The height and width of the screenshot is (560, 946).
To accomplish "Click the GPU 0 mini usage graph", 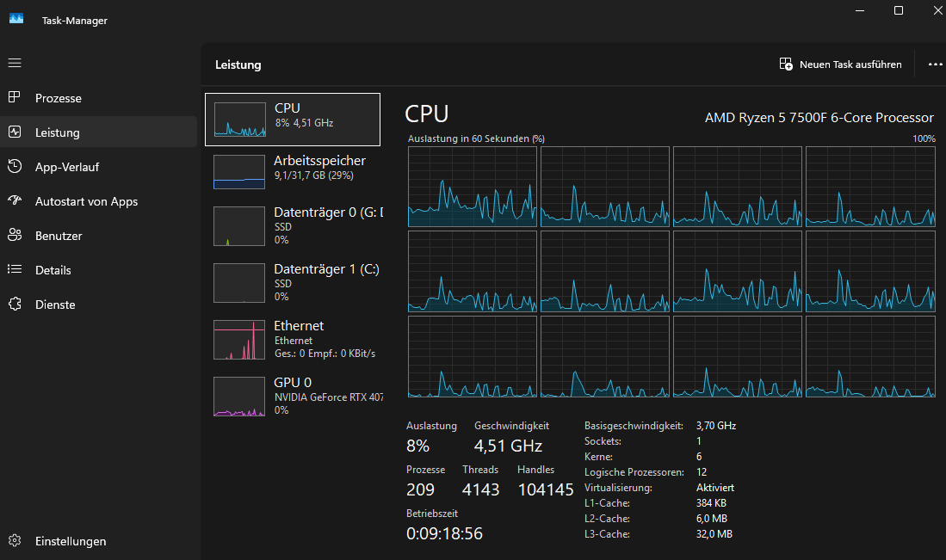I will pyautogui.click(x=239, y=396).
